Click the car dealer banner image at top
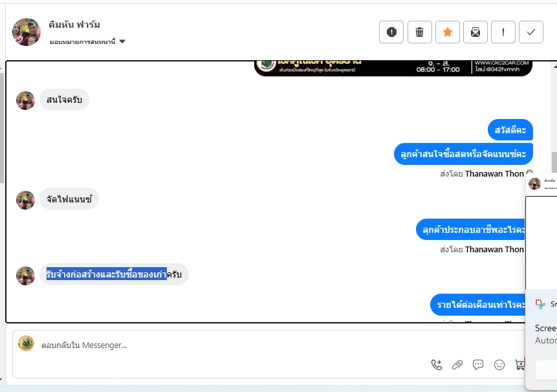 click(x=393, y=68)
